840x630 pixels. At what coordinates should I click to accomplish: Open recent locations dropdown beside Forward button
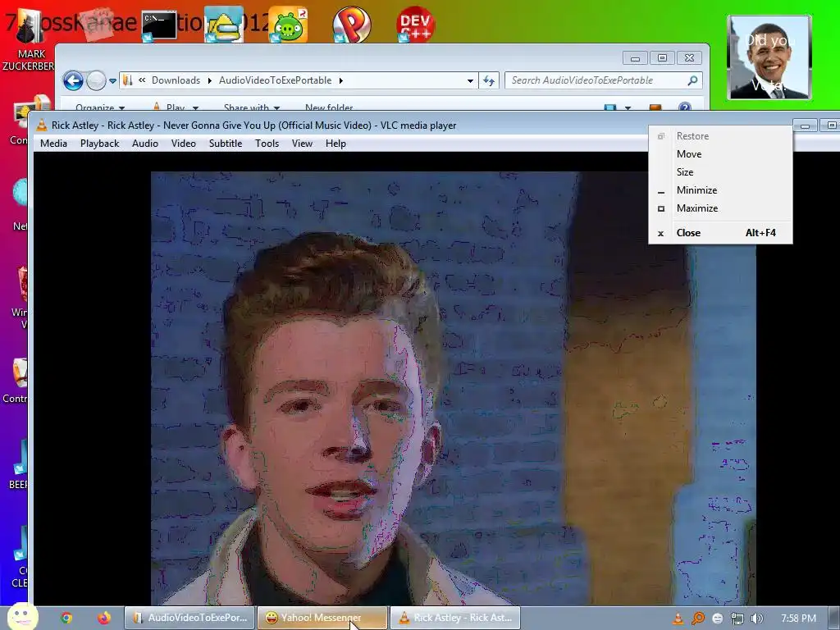[112, 81]
